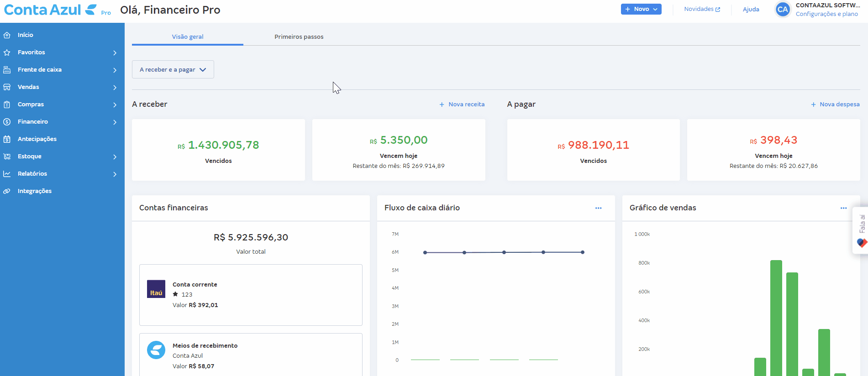Image resolution: width=868 pixels, height=376 pixels.
Task: Click the Nova despesa link
Action: 835,104
